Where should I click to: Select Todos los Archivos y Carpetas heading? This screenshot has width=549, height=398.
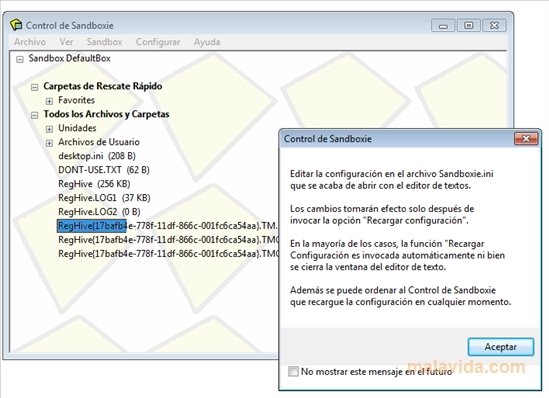point(106,114)
